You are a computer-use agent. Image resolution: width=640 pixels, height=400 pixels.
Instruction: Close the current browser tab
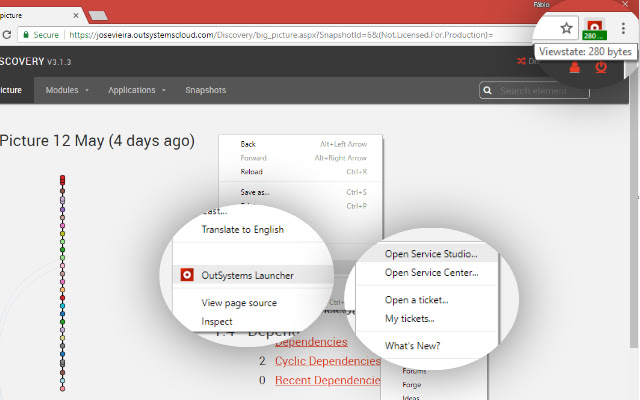click(76, 16)
